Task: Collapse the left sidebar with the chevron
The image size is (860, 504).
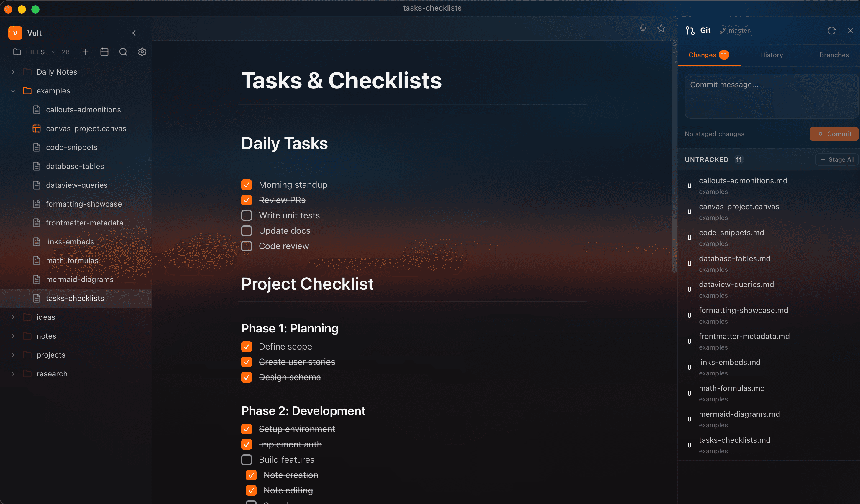Action: [x=134, y=33]
